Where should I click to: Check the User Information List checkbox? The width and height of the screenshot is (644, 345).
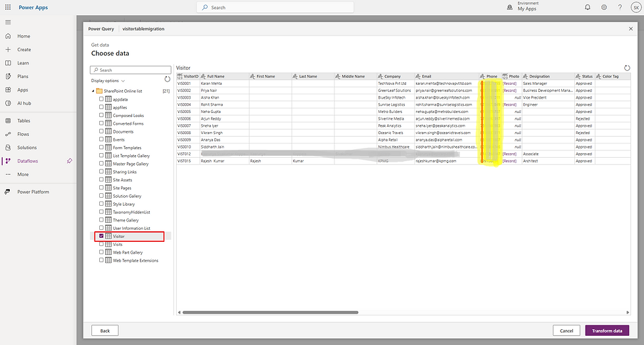pyautogui.click(x=101, y=228)
